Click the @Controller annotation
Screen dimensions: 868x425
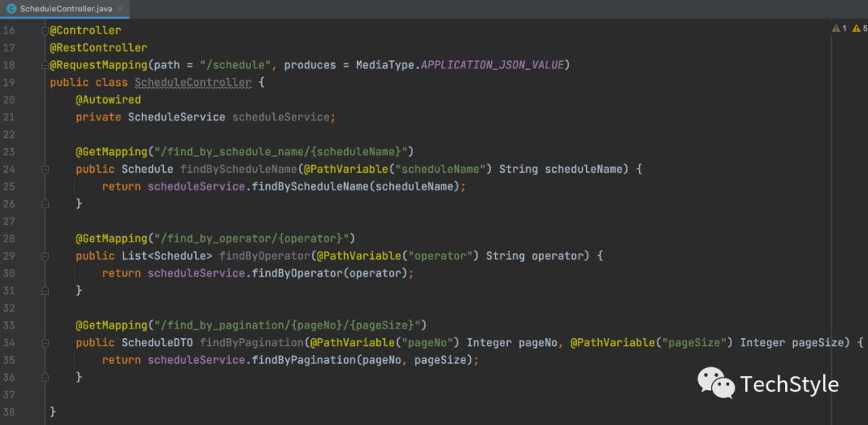[x=85, y=31]
